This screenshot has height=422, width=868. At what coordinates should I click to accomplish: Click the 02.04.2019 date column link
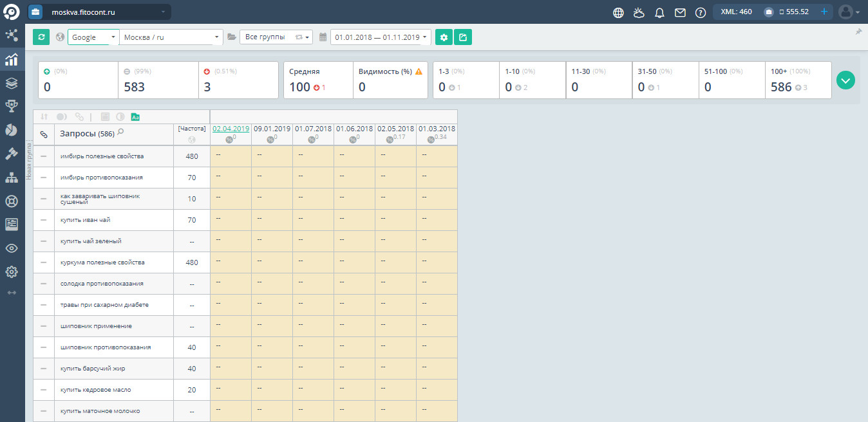pos(231,129)
